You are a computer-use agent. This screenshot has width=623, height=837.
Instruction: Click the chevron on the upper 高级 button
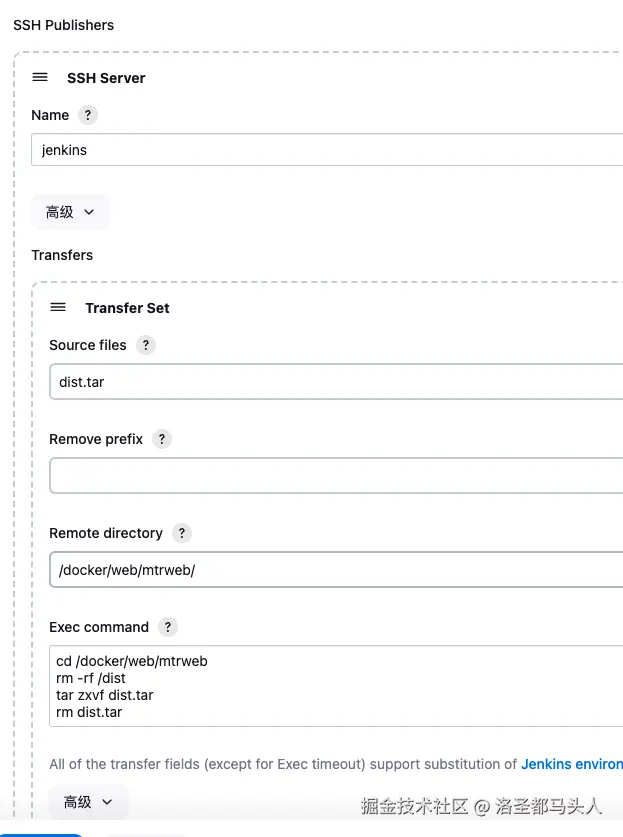(x=89, y=212)
